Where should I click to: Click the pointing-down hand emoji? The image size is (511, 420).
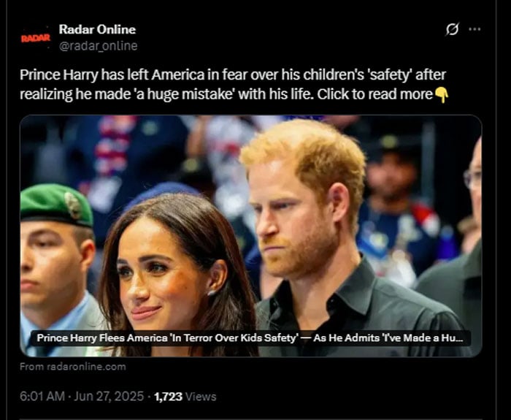tap(441, 95)
